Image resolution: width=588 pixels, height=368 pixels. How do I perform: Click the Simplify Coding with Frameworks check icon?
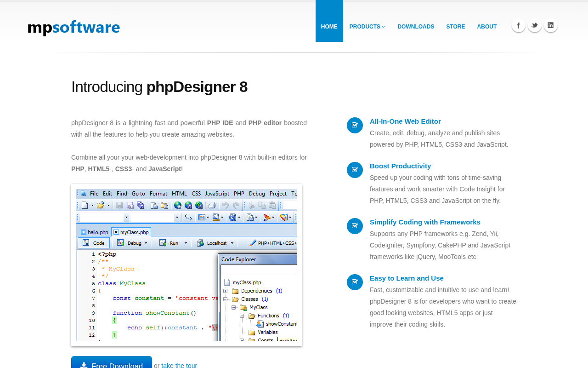click(x=355, y=226)
